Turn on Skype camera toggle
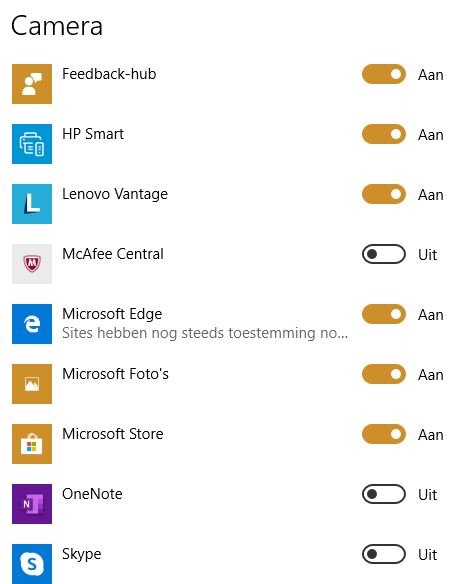This screenshot has height=584, width=454. 384,554
